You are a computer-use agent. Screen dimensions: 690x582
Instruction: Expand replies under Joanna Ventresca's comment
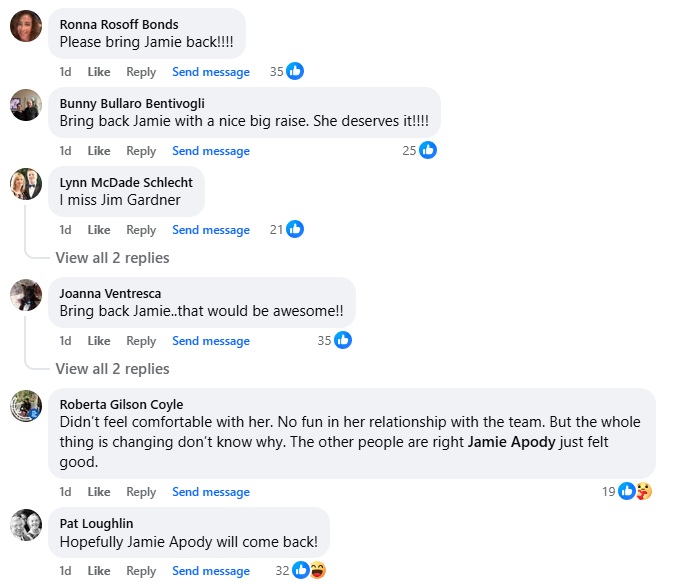112,369
